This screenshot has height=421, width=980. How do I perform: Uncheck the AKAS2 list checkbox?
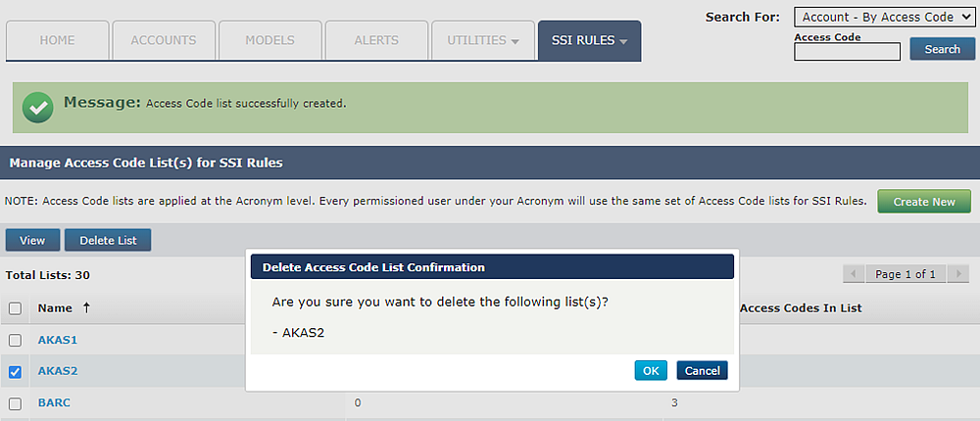click(15, 372)
